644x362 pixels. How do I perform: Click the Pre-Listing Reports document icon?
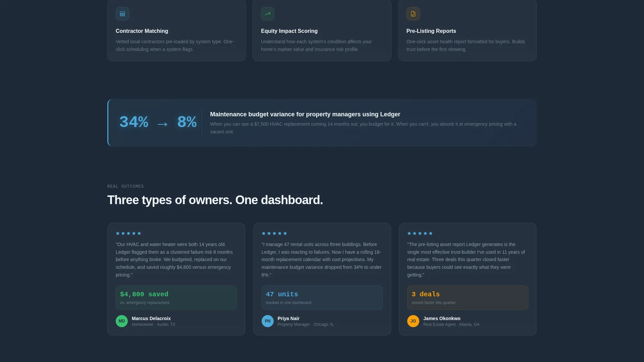(413, 14)
